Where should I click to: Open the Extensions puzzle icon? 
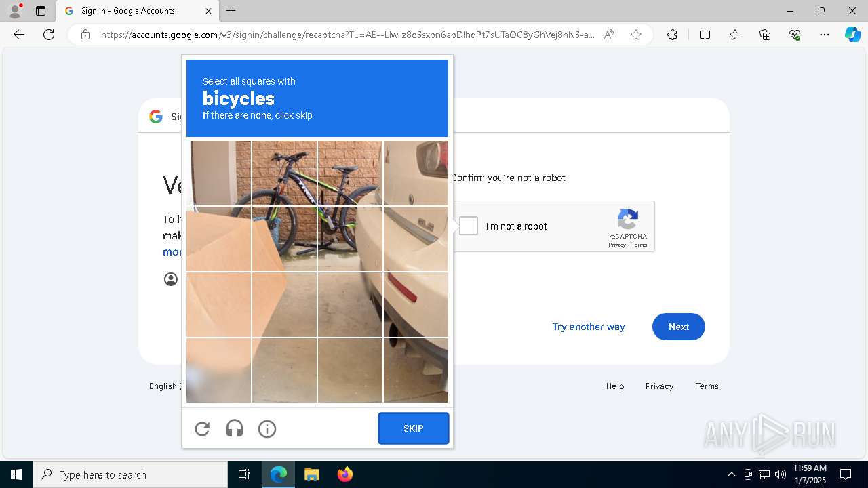[672, 35]
